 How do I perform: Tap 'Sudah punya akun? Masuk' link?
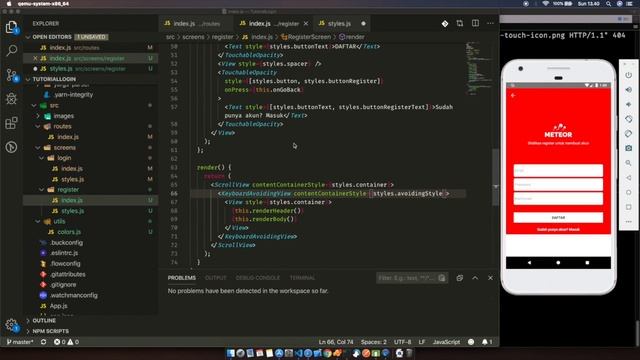tap(558, 229)
